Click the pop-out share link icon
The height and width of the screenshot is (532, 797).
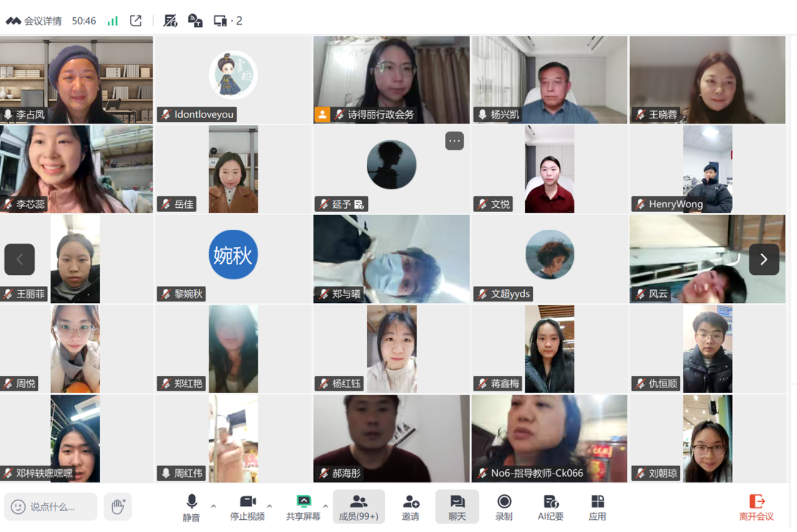136,21
